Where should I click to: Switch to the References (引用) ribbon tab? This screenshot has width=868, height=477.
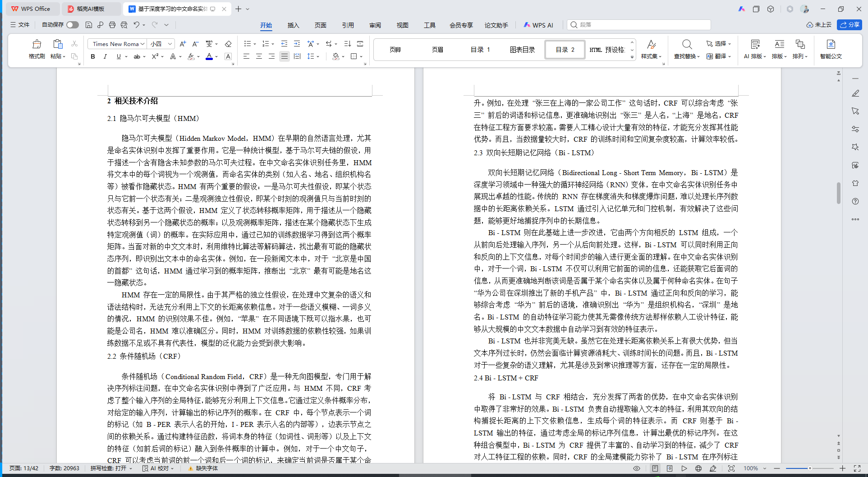[x=348, y=25]
